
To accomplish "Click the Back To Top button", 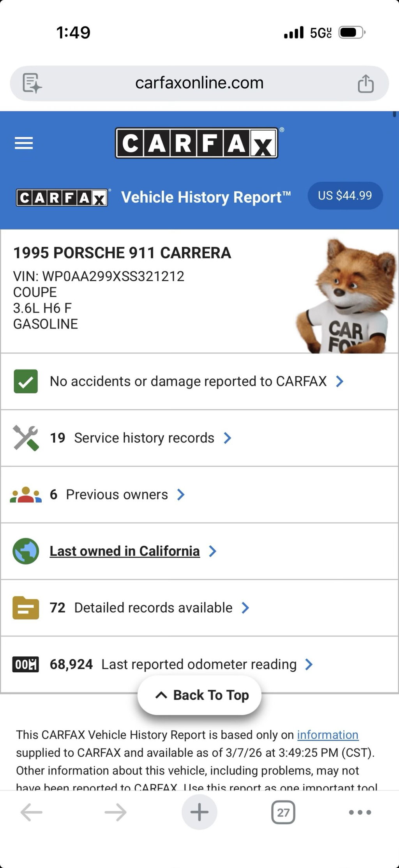I will coord(199,695).
